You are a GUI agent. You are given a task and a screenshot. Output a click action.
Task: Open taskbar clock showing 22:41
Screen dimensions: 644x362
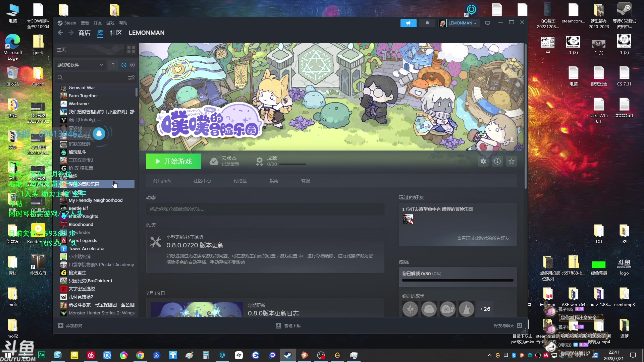point(614,355)
